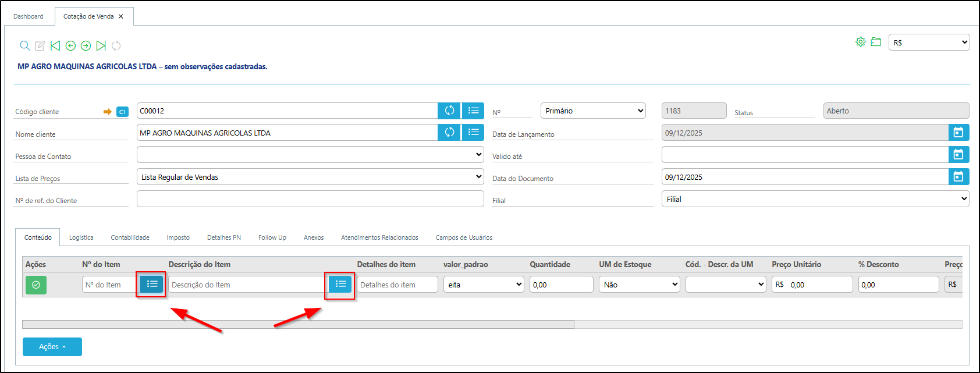Open green settings gear icon
This screenshot has height=373, width=980.
tap(860, 42)
